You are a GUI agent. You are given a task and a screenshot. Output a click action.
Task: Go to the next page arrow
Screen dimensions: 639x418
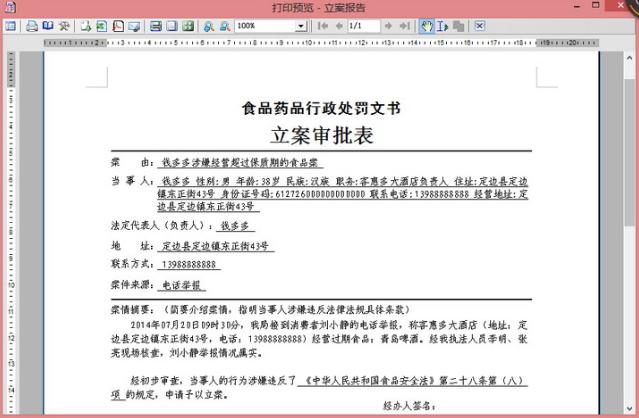pos(387,26)
